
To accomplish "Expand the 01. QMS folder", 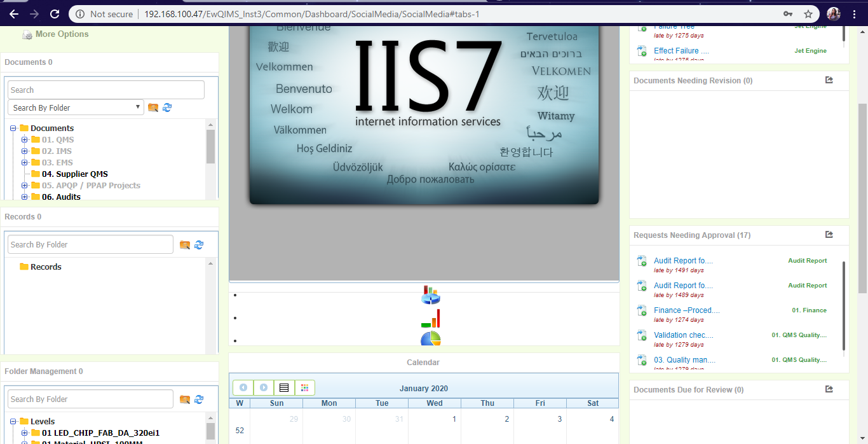I will [24, 139].
